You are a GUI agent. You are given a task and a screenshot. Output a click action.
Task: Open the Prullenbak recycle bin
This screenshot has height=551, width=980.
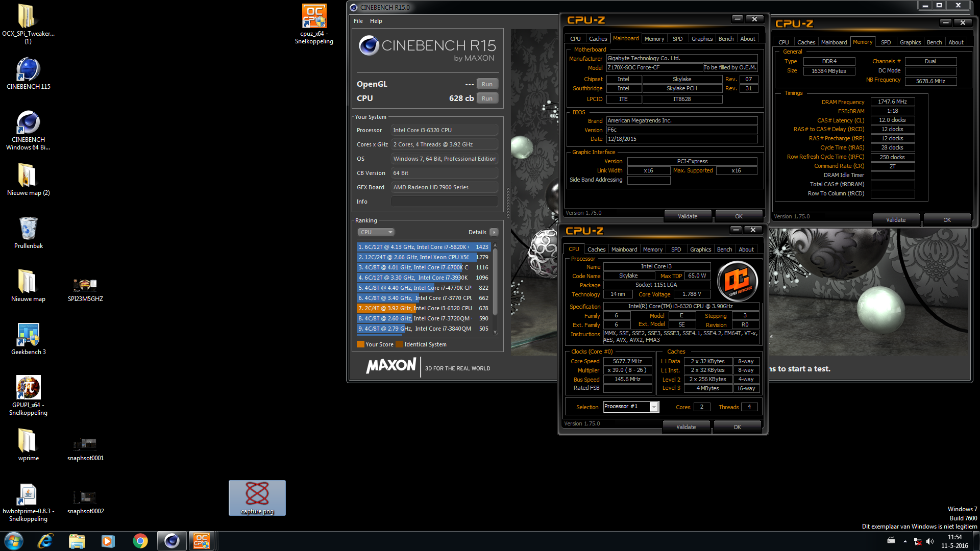(28, 232)
